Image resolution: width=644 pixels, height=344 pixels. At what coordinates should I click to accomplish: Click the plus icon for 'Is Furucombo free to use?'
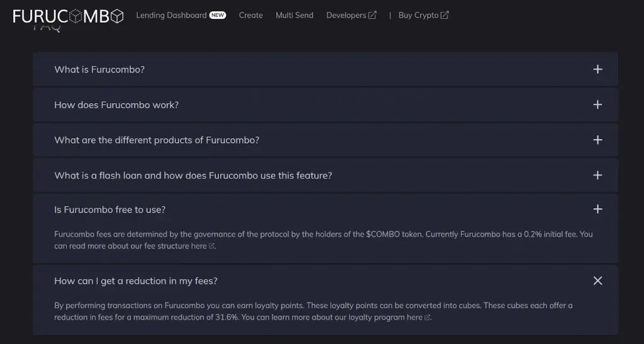click(x=597, y=209)
